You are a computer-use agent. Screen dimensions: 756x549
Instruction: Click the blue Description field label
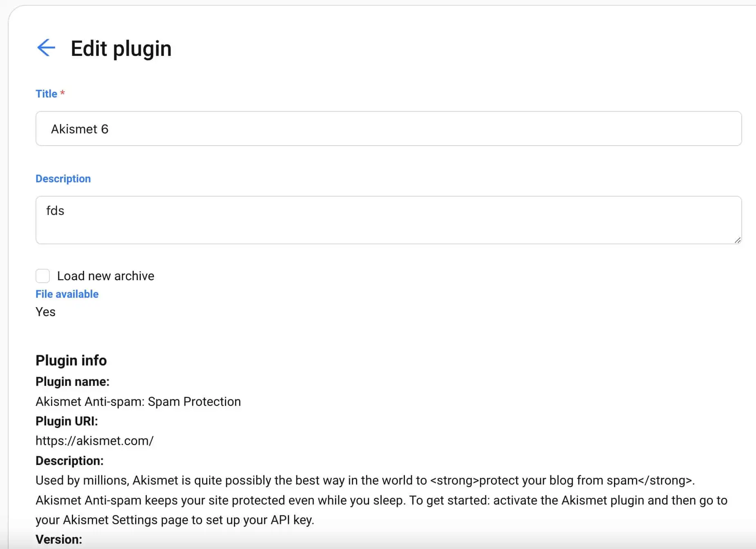click(63, 178)
